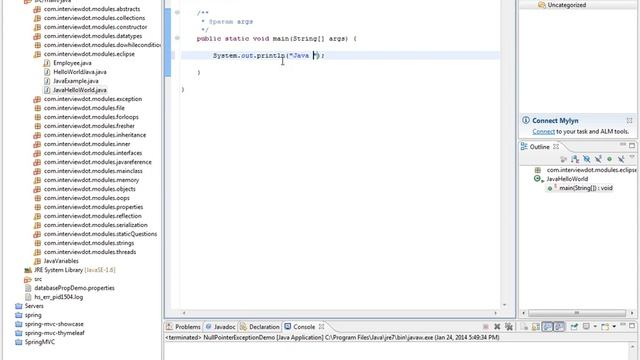Open the Outline View Menu dropdown
640x360 pixels.
click(632, 157)
